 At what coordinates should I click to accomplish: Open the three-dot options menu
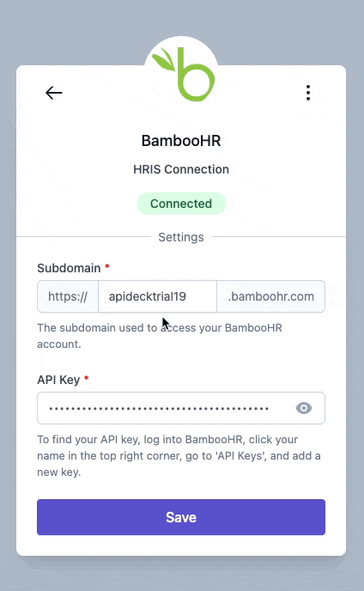(308, 93)
